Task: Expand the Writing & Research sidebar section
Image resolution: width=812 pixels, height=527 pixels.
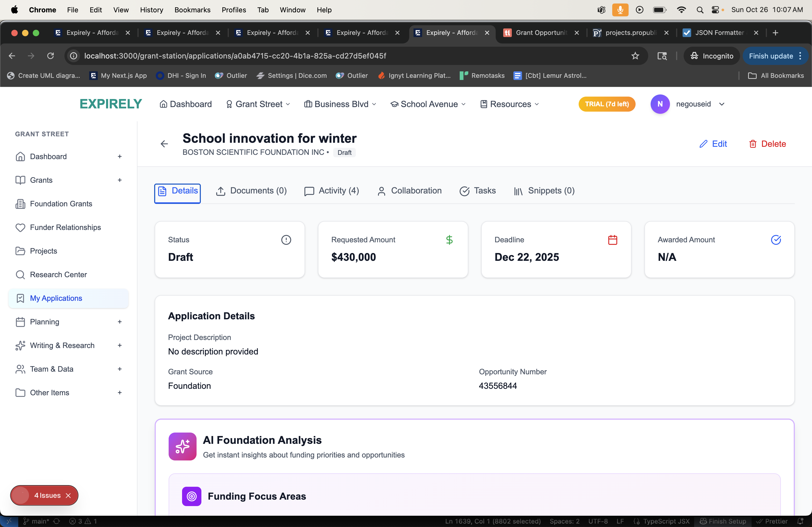Action: click(x=119, y=345)
